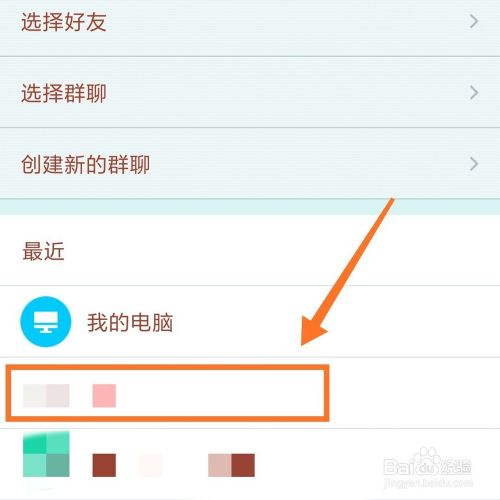Image resolution: width=500 pixels, height=500 pixels.
Task: Click the Baidu 经验 paw watermark
Action: [427, 462]
